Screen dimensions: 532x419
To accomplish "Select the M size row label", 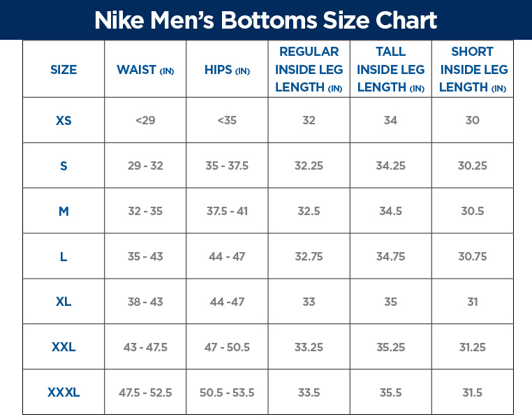I will [64, 211].
